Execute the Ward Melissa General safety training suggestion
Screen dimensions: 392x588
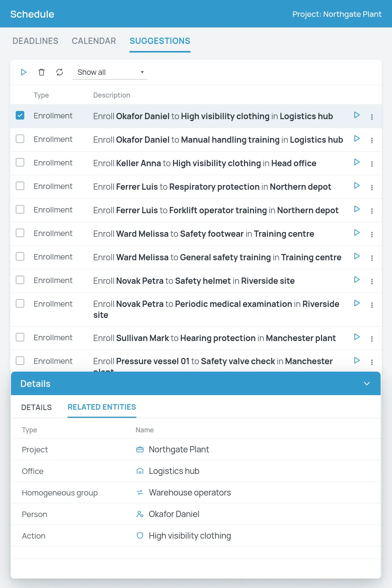coord(357,256)
